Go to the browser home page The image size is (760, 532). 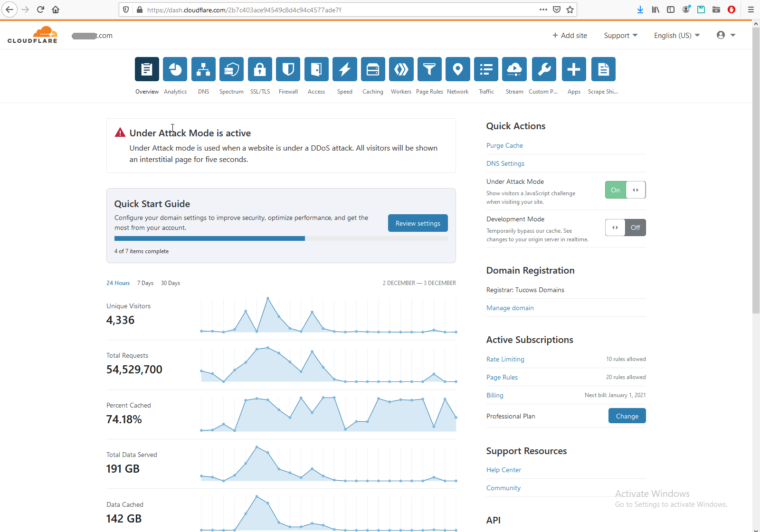[x=56, y=9]
